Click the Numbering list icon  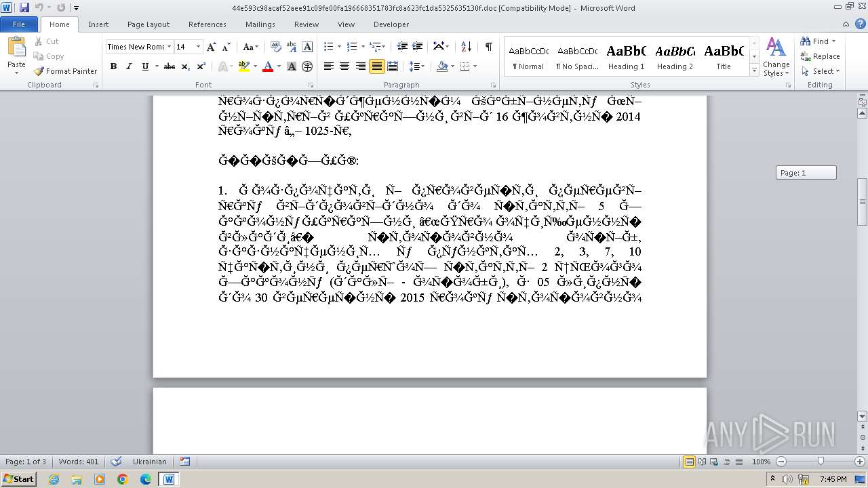pyautogui.click(x=352, y=47)
